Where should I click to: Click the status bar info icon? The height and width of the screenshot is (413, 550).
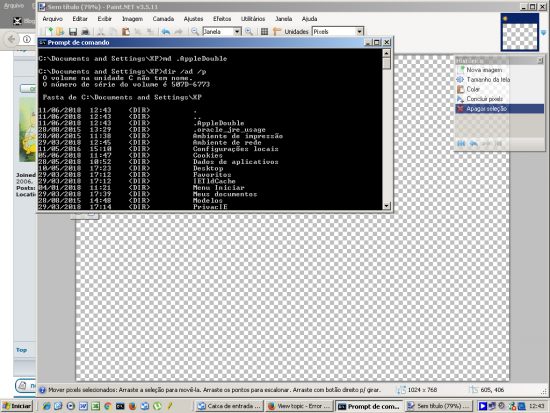[42, 390]
